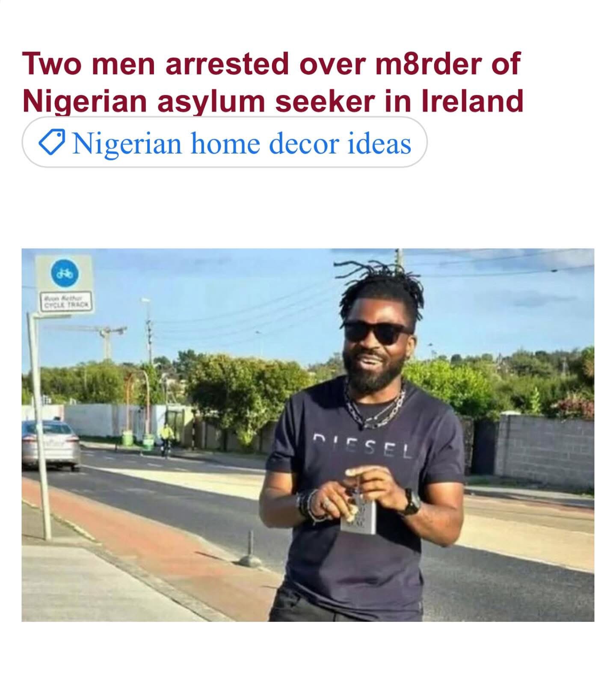616x700 pixels.
Task: Open the "Nigerian home decor ideas" suggestion text
Action: tap(242, 143)
